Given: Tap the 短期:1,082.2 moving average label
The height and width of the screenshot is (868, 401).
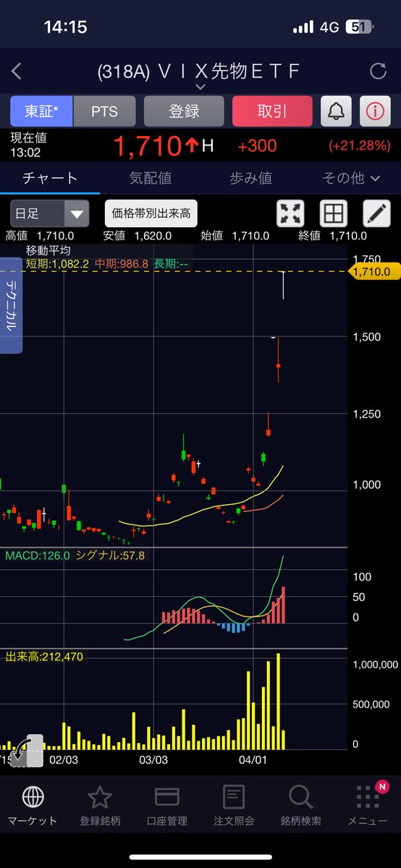Looking at the screenshot, I should [x=57, y=264].
